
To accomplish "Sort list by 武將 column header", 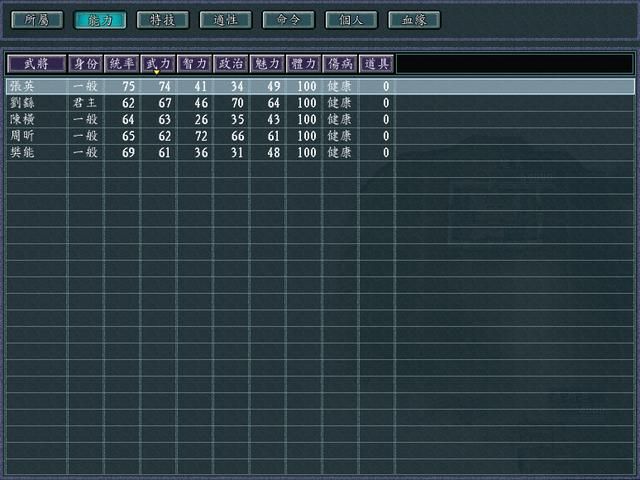I will 36,64.
